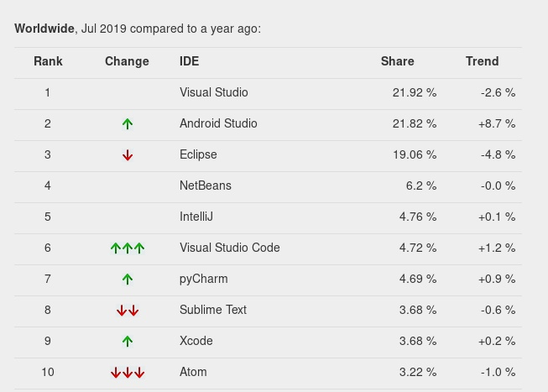Click the green up arrow in pyCharm row
Screen dimensions: 548x392
click(128, 280)
